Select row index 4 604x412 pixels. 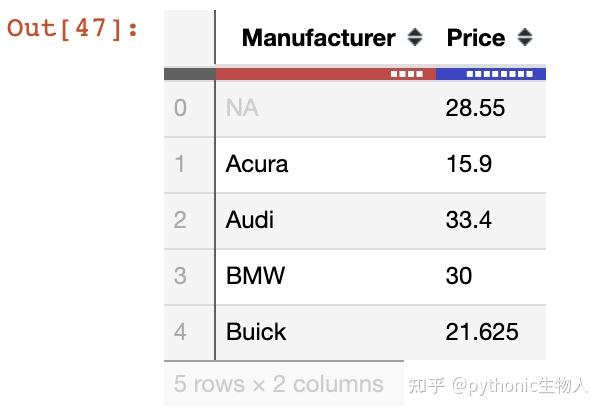(180, 332)
